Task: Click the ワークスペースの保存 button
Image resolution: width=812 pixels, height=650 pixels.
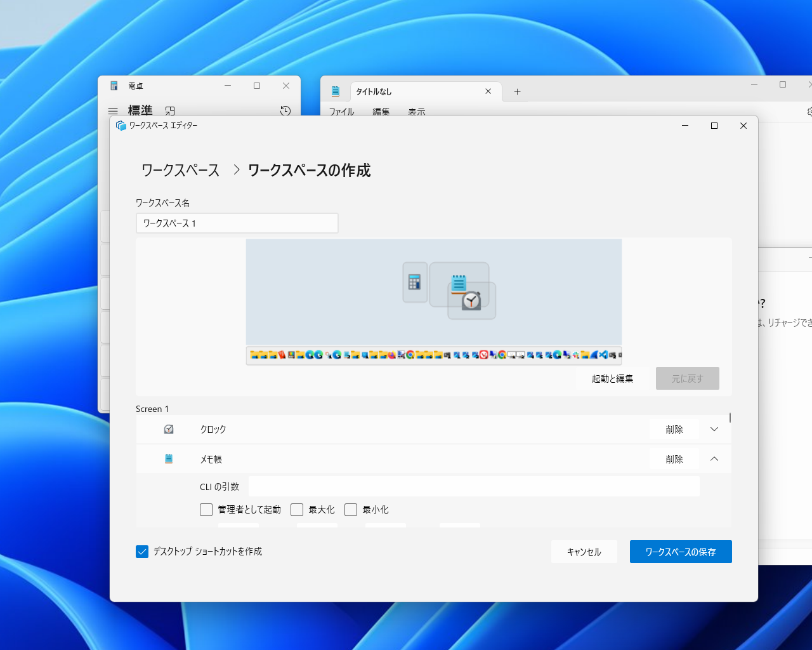Action: click(681, 552)
